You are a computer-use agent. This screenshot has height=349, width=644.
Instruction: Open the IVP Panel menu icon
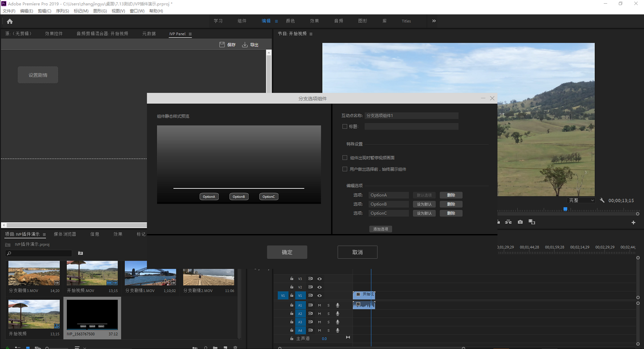(x=190, y=34)
